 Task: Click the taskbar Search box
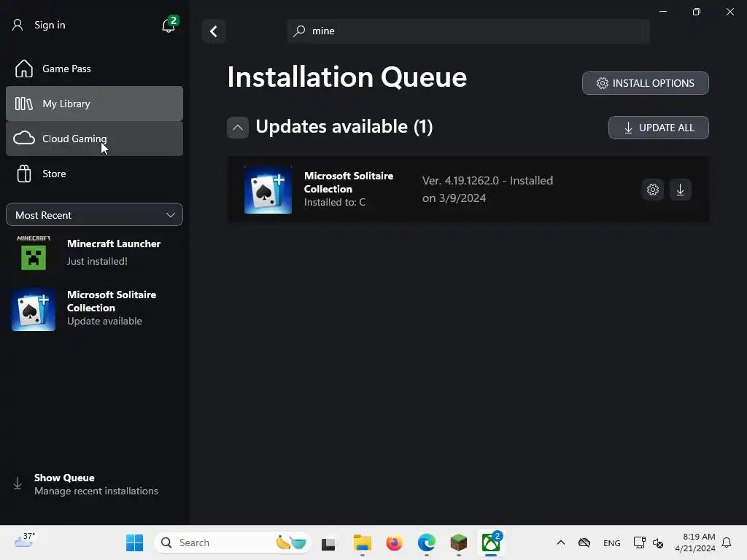tap(233, 542)
